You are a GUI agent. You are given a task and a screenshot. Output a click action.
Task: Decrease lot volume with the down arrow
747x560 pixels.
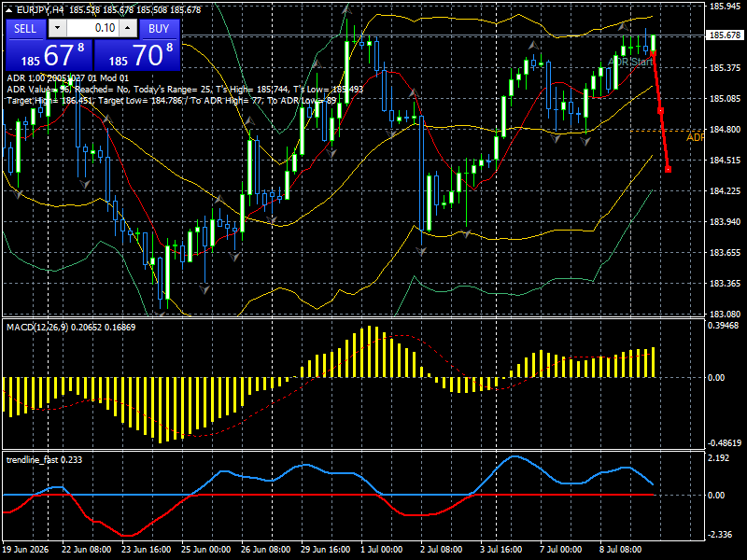point(57,28)
